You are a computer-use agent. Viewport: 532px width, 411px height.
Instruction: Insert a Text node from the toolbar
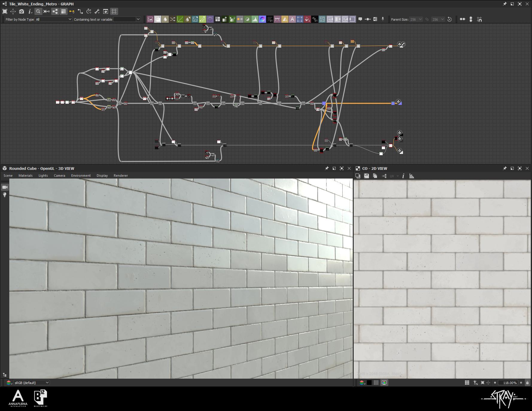(292, 19)
